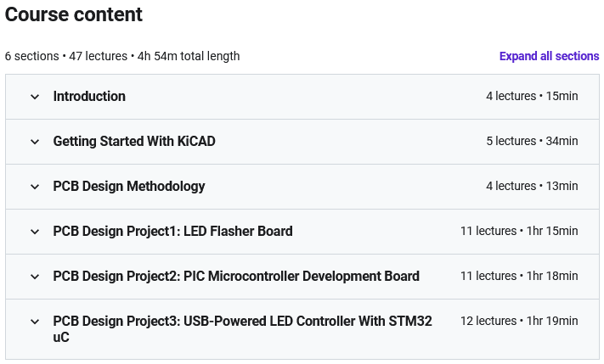The width and height of the screenshot is (604, 364).
Task: Select PCB Design Project2 PIC Microcontroller title
Action: tap(236, 277)
